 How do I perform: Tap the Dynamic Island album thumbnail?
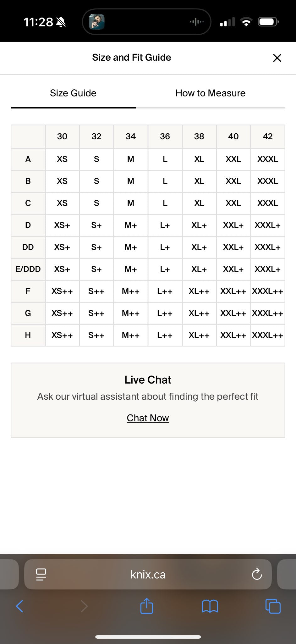tap(96, 22)
